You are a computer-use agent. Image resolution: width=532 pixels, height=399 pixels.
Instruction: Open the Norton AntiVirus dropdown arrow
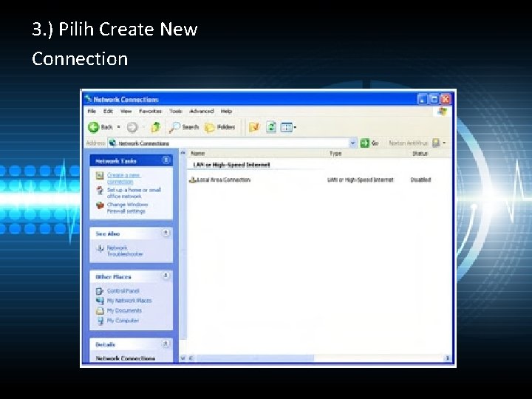click(445, 143)
